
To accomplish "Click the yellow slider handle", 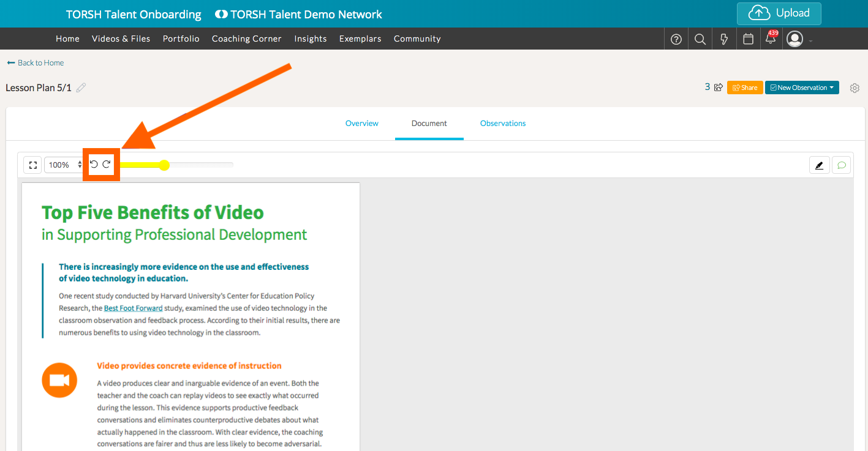I will [164, 165].
